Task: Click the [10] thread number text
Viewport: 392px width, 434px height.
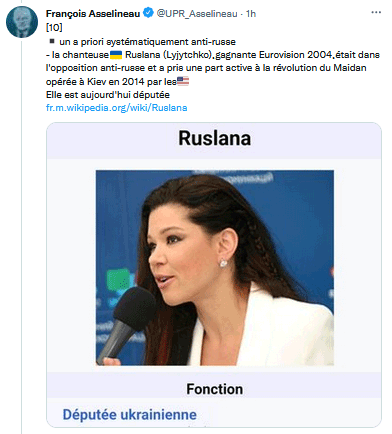Action: pyautogui.click(x=54, y=27)
